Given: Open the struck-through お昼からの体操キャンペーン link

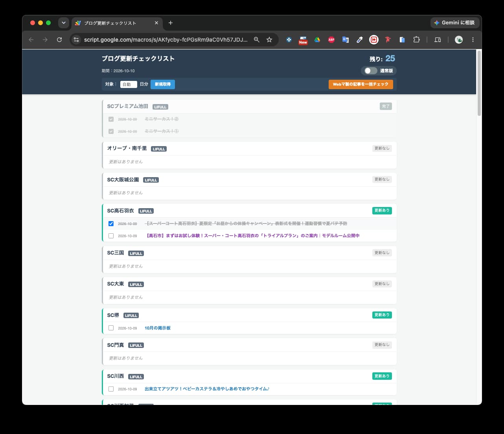Looking at the screenshot, I should click(246, 223).
